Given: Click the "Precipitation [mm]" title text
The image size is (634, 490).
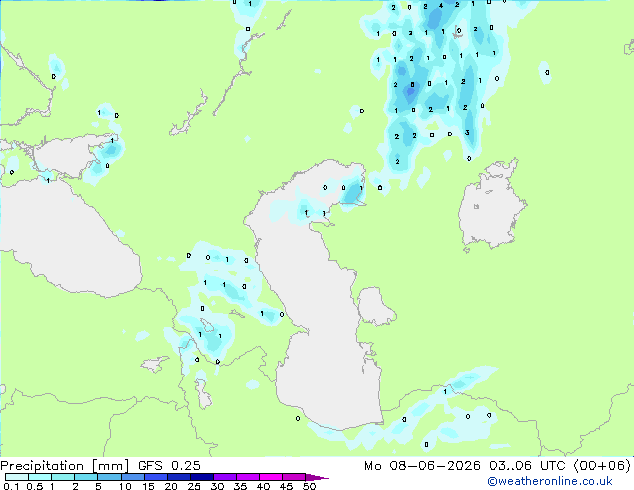Looking at the screenshot, I should coord(65,466).
